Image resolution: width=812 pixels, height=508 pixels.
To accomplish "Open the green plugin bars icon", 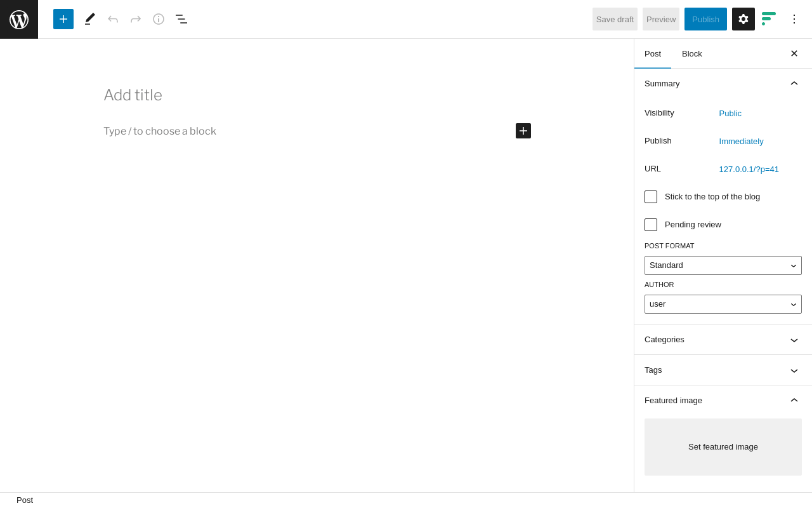I will 769,19.
